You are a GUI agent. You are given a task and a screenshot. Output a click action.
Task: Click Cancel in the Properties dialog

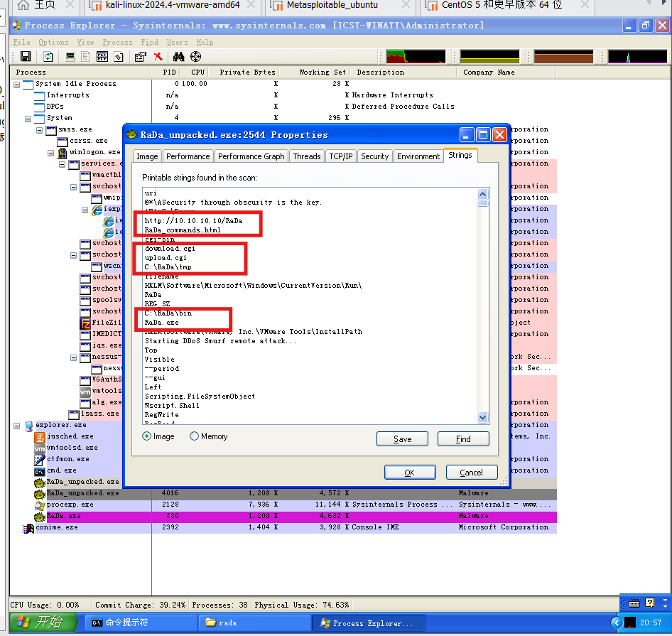click(472, 472)
